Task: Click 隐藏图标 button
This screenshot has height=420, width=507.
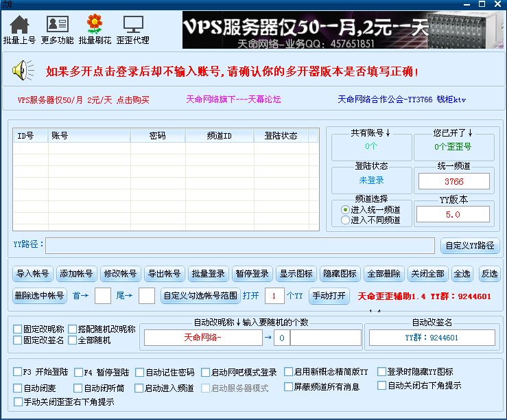Action: 340,274
